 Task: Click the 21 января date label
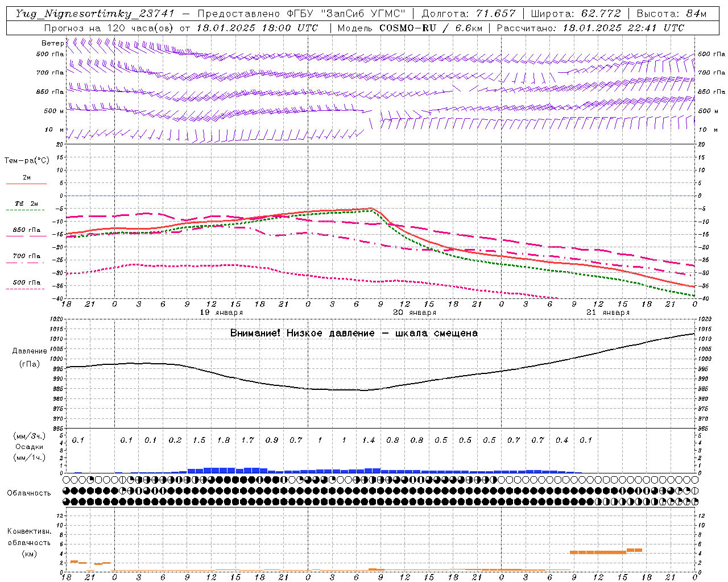pos(608,313)
